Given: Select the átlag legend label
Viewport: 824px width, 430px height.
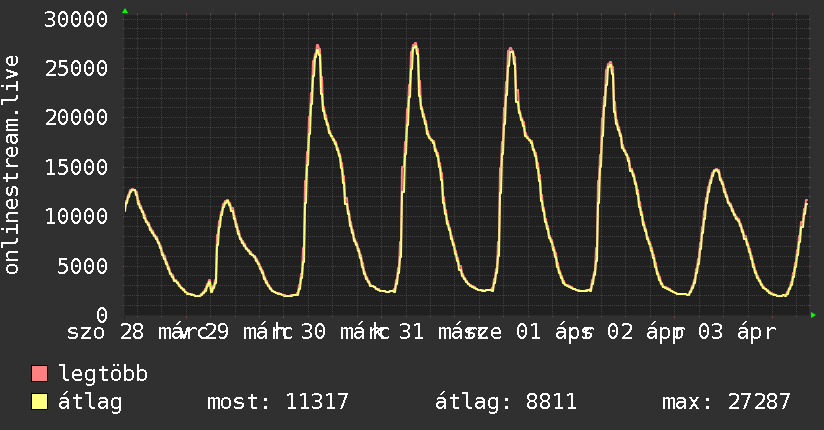Looking at the screenshot, I should [x=91, y=402].
